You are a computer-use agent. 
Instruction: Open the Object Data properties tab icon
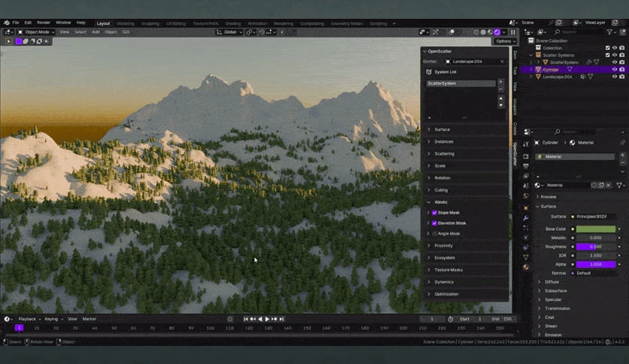click(x=526, y=257)
